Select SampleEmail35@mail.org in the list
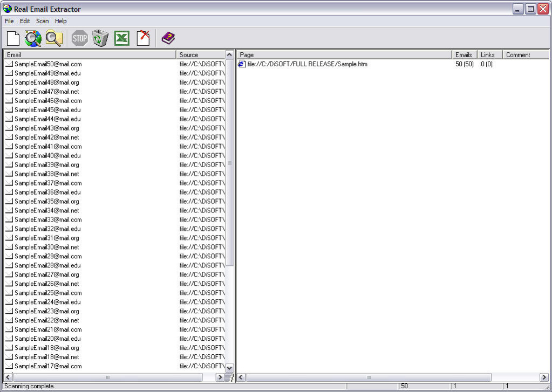552x392 pixels. click(x=47, y=201)
